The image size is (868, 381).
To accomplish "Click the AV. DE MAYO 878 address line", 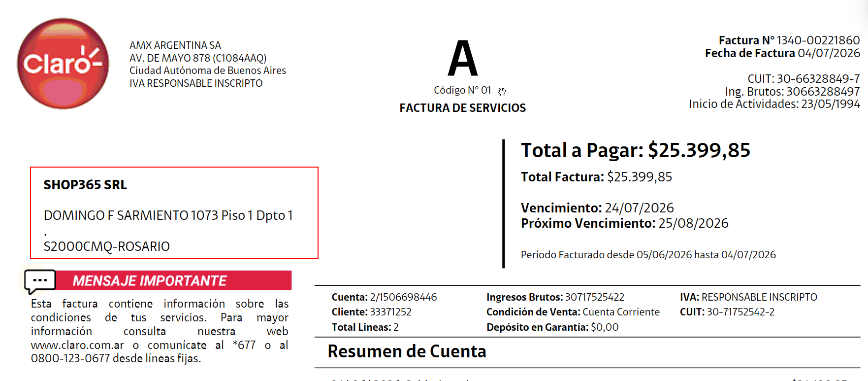I will click(198, 58).
